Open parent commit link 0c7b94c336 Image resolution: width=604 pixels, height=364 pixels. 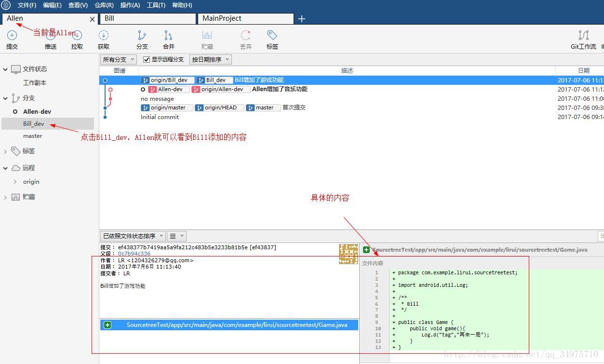tap(134, 254)
